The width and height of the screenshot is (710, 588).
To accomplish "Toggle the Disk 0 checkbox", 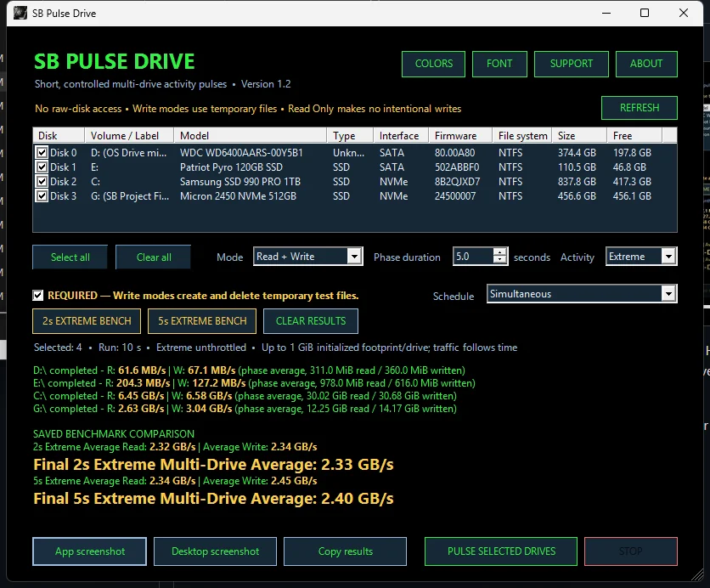I will (x=42, y=153).
